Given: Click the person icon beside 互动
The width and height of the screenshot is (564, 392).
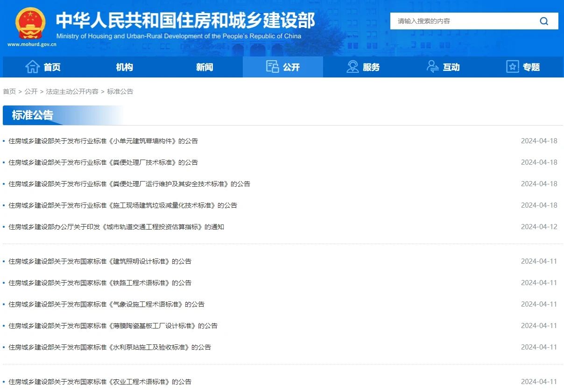Looking at the screenshot, I should point(432,67).
